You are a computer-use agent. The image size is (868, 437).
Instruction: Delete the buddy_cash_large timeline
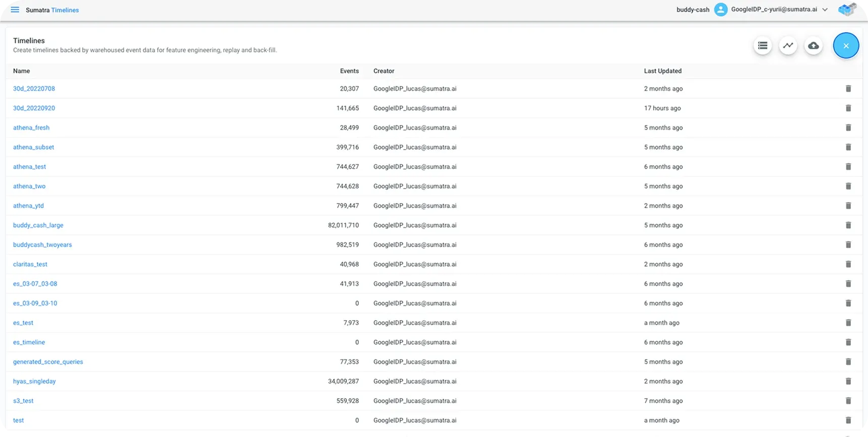(x=848, y=225)
